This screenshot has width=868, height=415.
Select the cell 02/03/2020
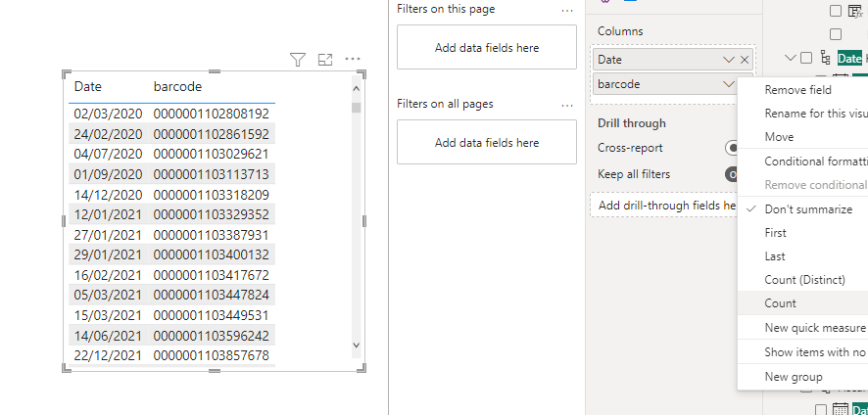click(108, 114)
